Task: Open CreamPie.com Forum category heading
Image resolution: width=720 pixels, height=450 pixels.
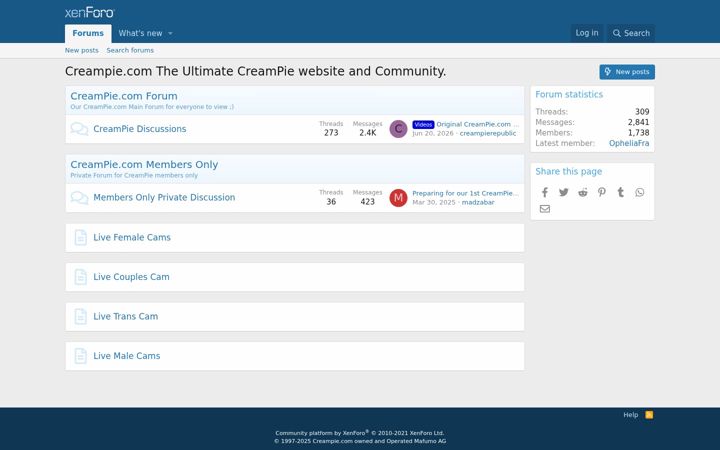Action: [x=124, y=96]
